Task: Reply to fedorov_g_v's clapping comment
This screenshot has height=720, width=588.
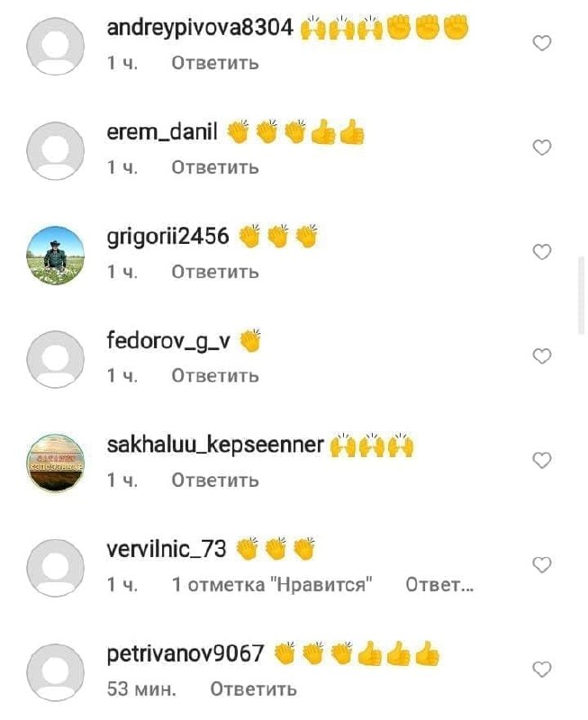Action: (215, 375)
